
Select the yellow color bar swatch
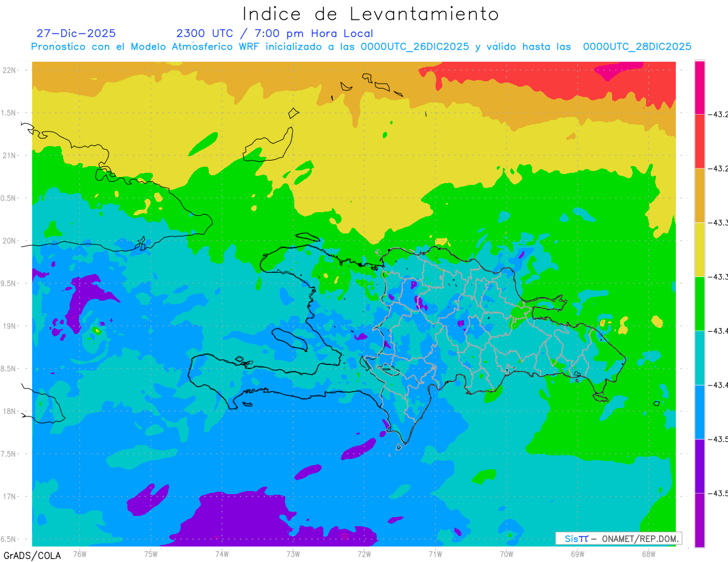699,249
